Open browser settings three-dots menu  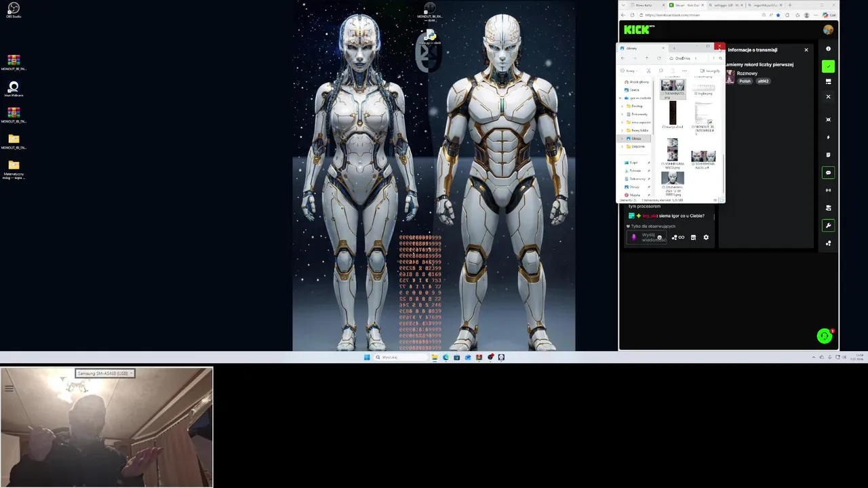(816, 15)
